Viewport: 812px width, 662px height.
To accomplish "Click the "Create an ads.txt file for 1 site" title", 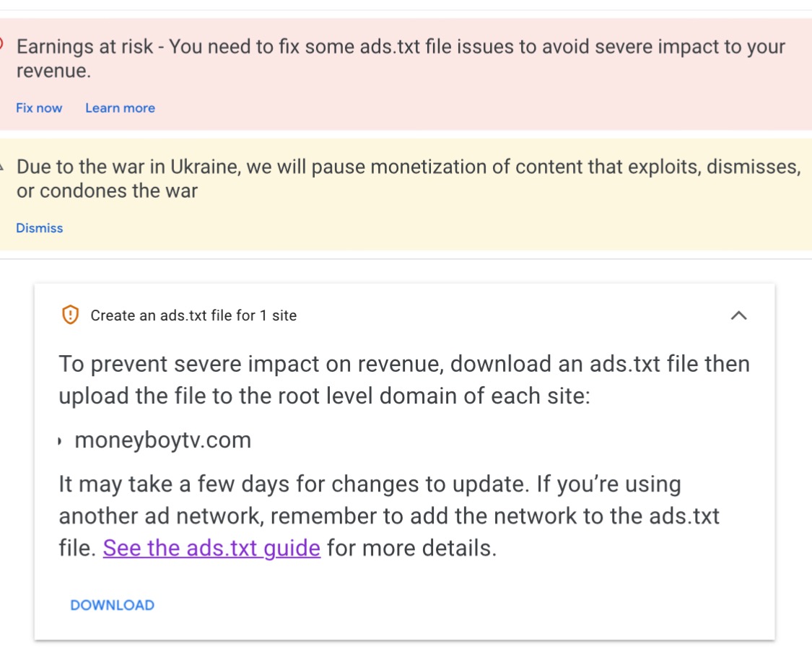I will [x=193, y=315].
